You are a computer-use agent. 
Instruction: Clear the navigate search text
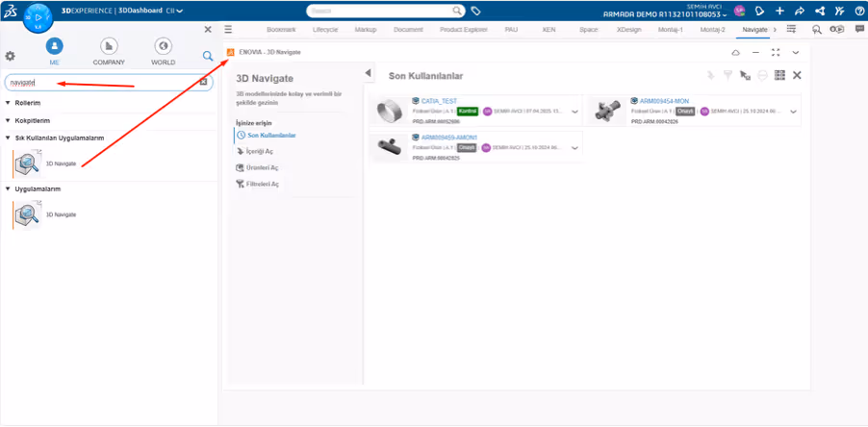click(203, 83)
